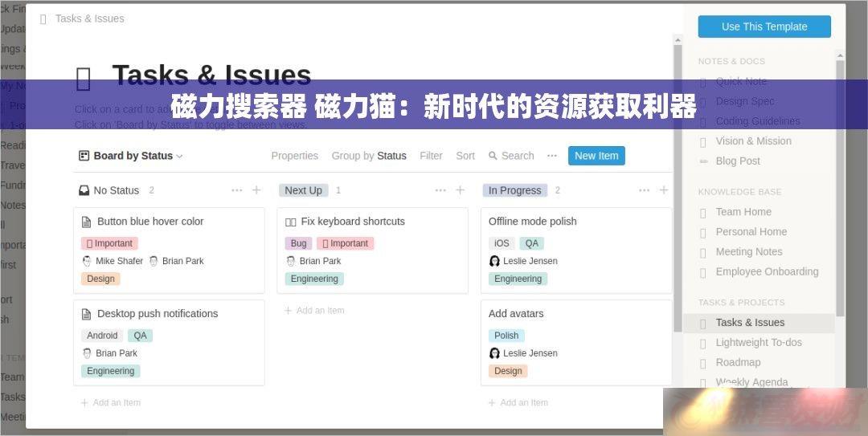The width and height of the screenshot is (868, 436).
Task: Click the QA tag on Desktop push notifications
Action: 140,336
